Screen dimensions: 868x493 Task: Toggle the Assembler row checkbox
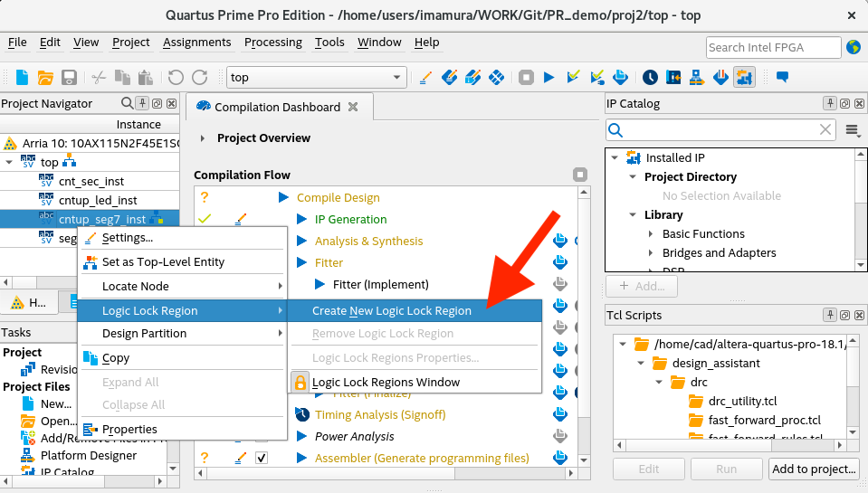pos(262,458)
